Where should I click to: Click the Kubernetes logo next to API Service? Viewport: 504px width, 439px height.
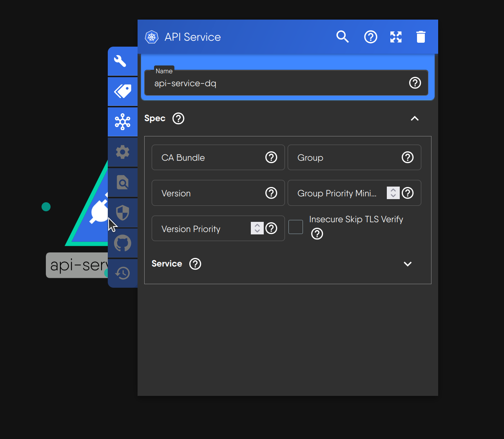pyautogui.click(x=151, y=36)
